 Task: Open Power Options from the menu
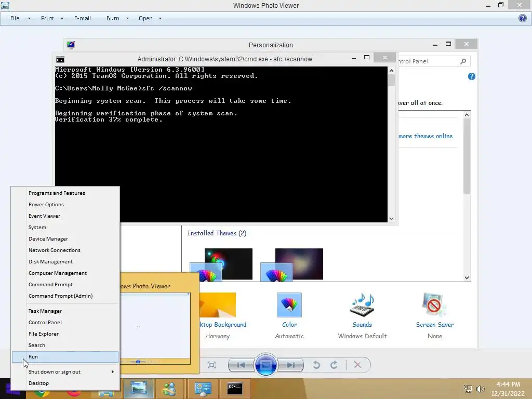(x=65, y=205)
